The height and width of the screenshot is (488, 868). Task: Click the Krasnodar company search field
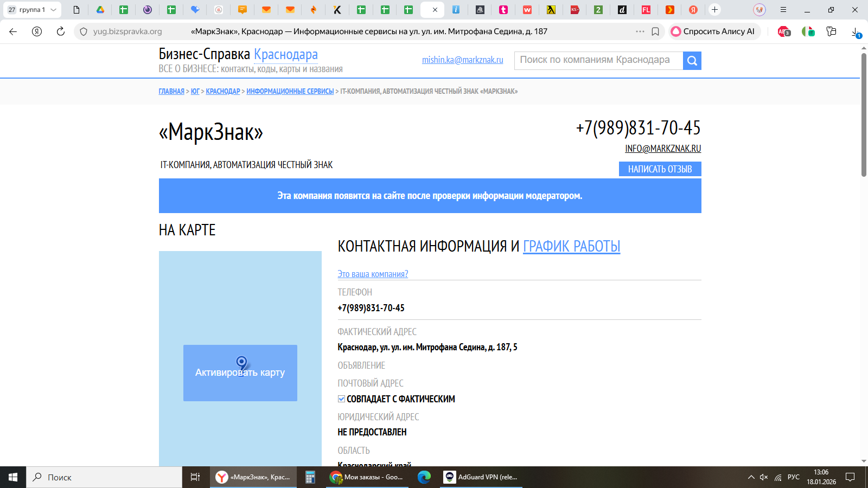click(x=598, y=60)
